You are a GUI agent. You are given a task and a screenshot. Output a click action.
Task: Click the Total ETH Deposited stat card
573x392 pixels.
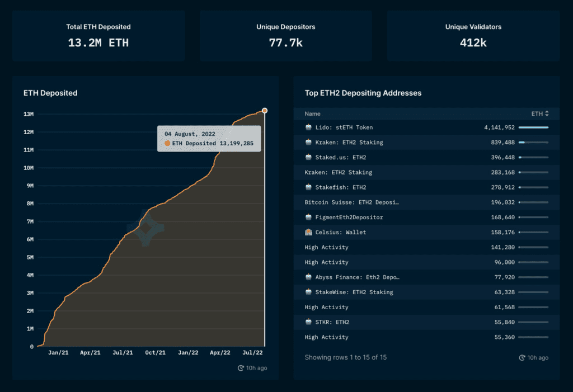click(x=98, y=35)
